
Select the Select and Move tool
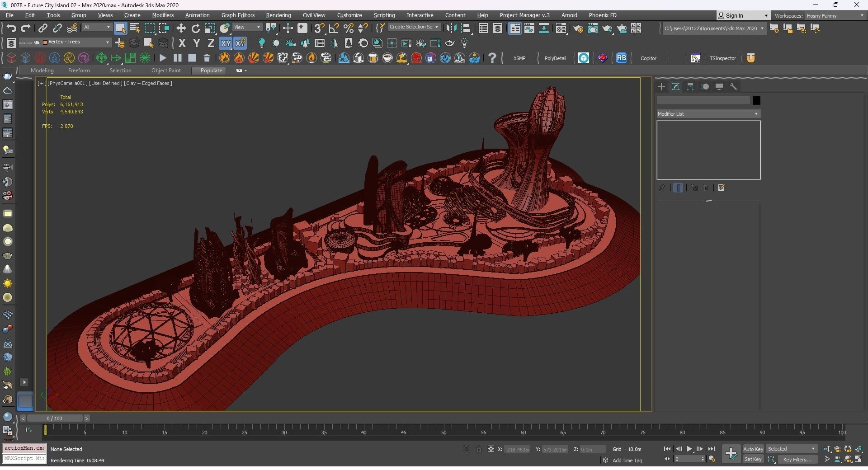[x=181, y=28]
